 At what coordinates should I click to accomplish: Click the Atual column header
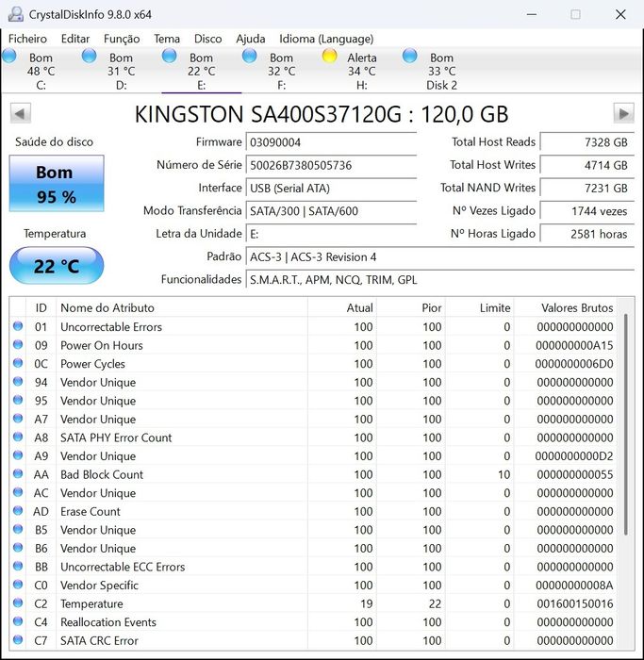(342, 307)
